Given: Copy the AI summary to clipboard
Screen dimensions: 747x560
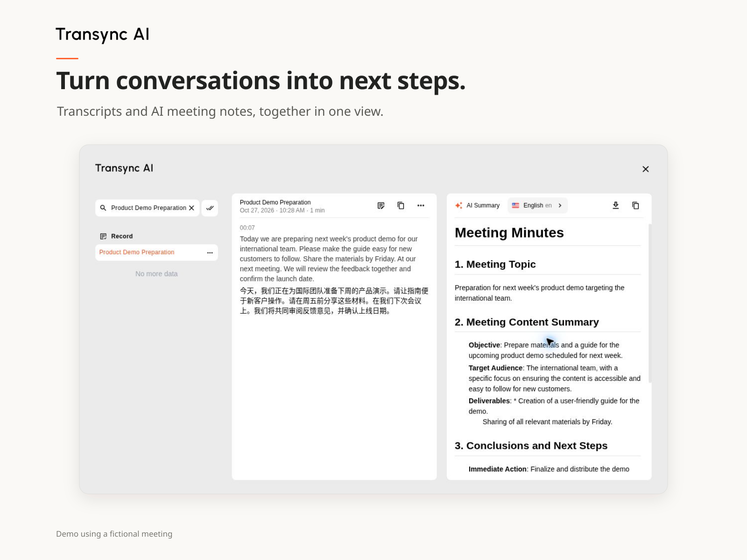Looking at the screenshot, I should pos(635,206).
